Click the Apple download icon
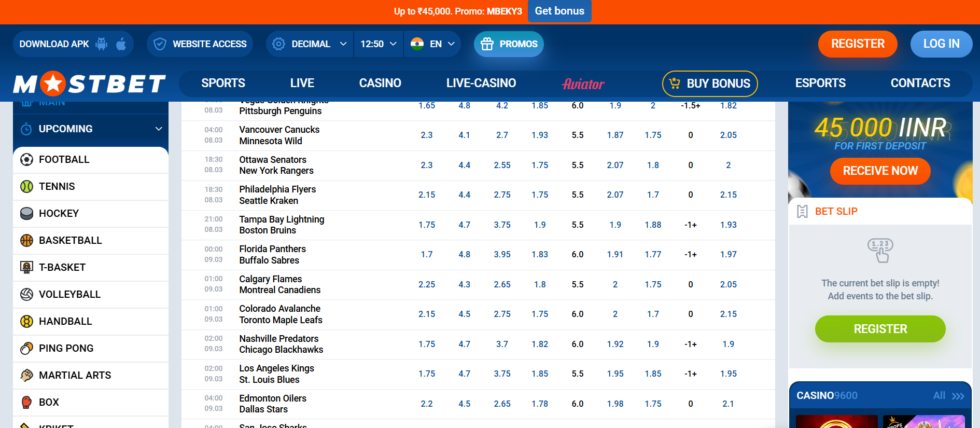Viewport: 980px width, 428px height. click(121, 44)
